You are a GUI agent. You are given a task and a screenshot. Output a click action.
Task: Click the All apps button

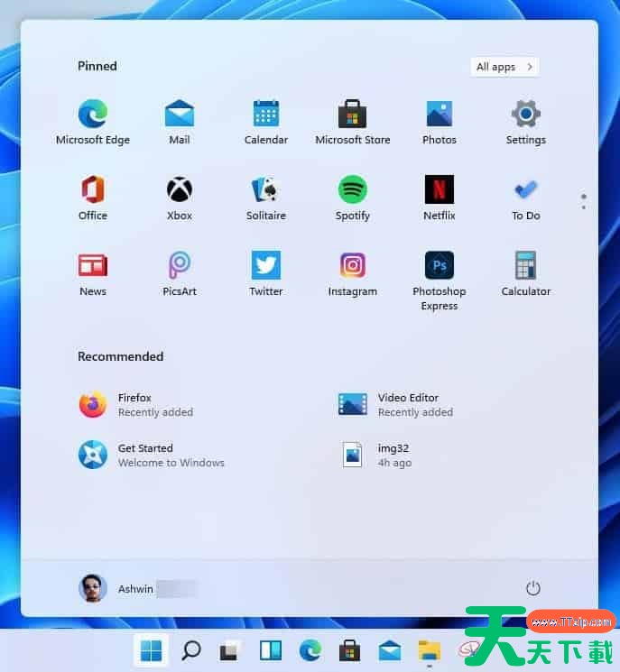(x=504, y=67)
